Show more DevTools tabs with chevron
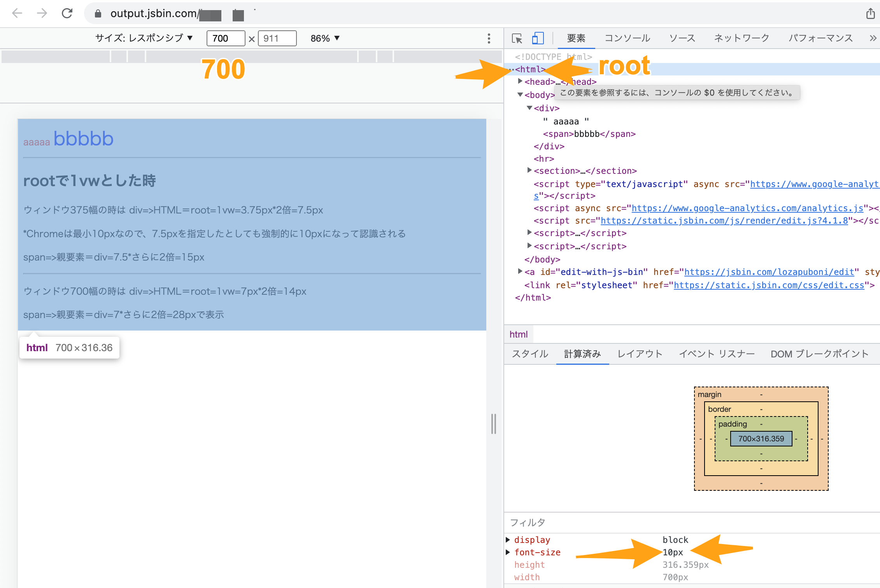This screenshot has width=880, height=588. point(873,38)
